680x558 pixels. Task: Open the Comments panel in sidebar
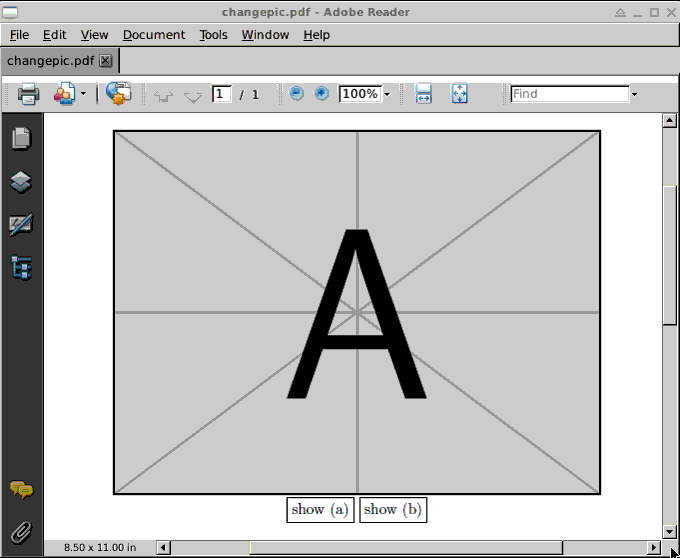coord(21,490)
